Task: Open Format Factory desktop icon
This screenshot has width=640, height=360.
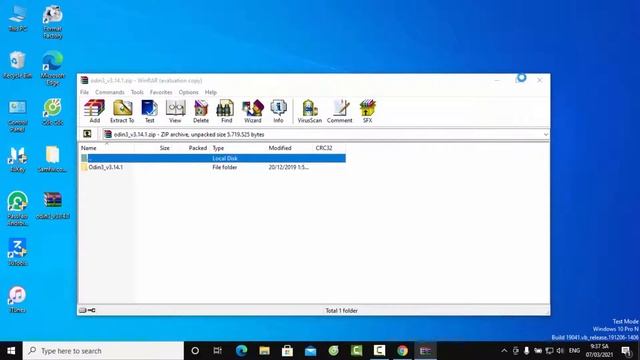Action: (53, 22)
